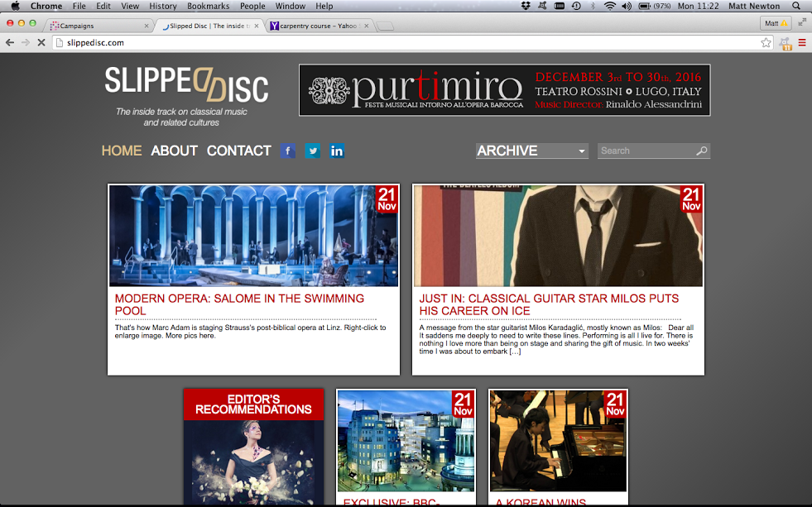
Task: Open the ABOUT page link
Action: (174, 151)
